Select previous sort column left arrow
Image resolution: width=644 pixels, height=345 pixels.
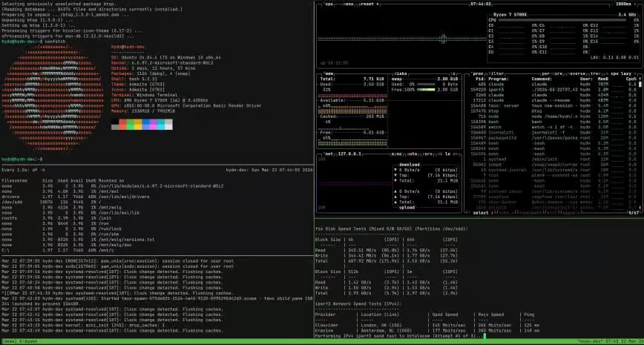point(608,73)
